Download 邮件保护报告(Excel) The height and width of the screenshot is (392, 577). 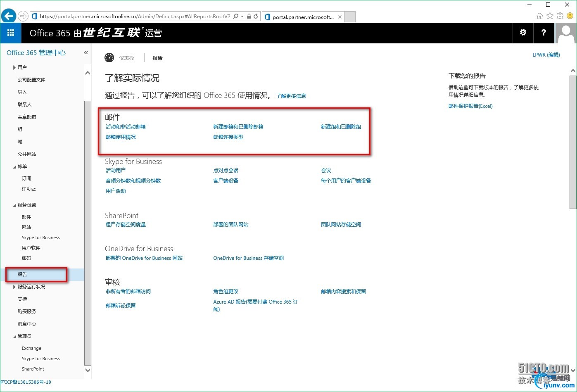(x=470, y=106)
